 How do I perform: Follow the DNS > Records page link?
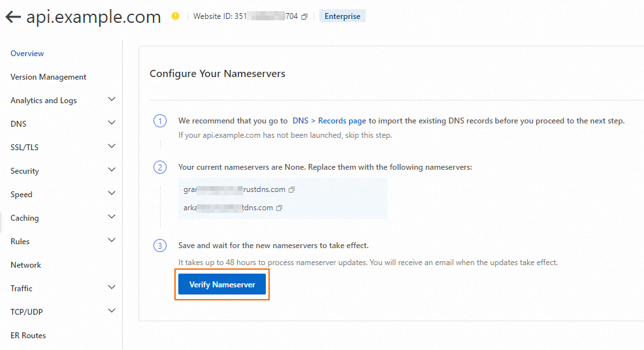(329, 121)
